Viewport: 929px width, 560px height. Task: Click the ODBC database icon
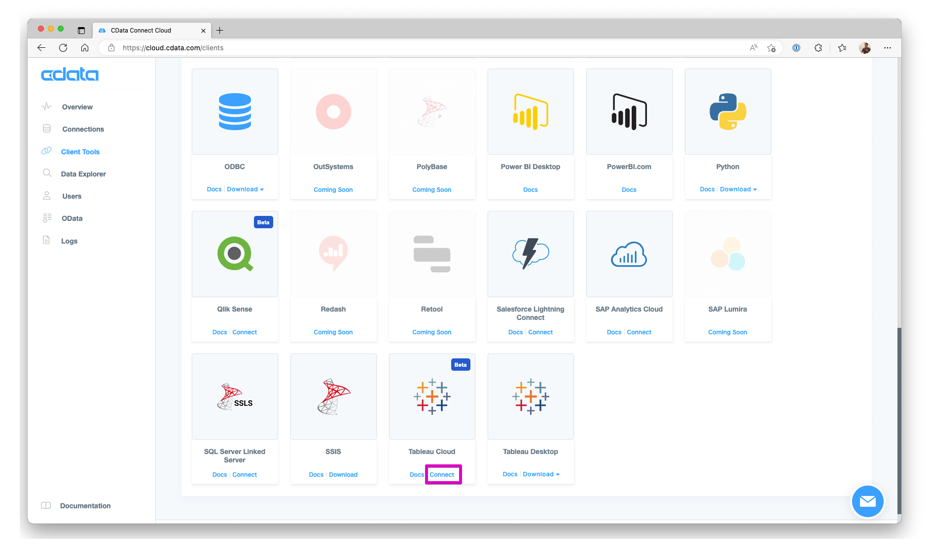(235, 111)
